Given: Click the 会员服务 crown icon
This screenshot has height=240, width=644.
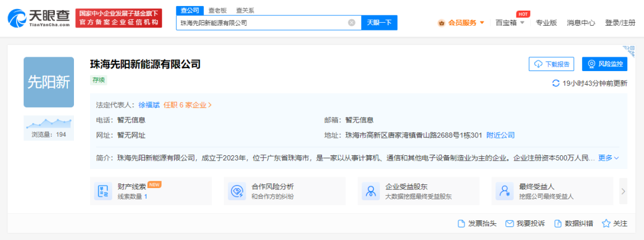Looking at the screenshot, I should pyautogui.click(x=442, y=23).
